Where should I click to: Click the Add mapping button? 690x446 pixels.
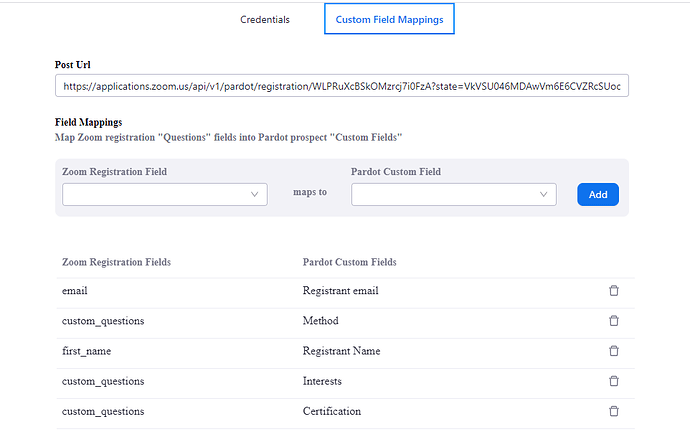pyautogui.click(x=598, y=195)
